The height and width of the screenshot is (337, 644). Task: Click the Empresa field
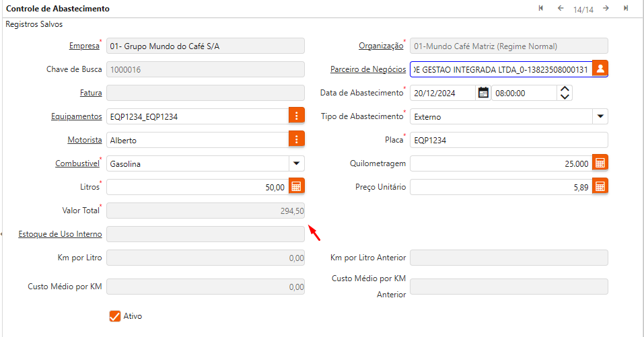(x=205, y=46)
